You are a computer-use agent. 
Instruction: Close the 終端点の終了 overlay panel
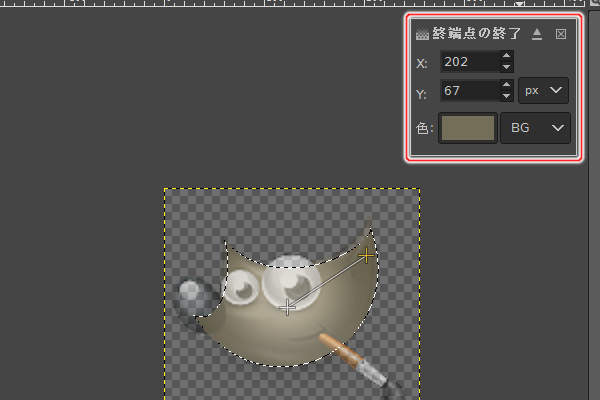(x=561, y=34)
